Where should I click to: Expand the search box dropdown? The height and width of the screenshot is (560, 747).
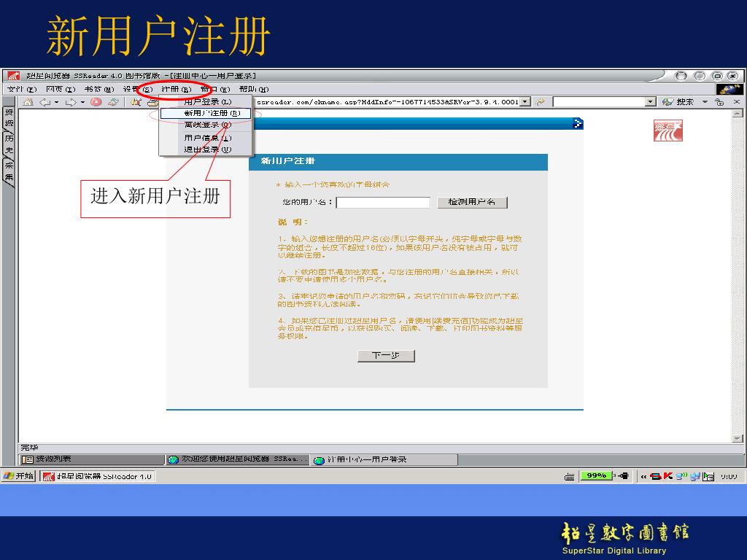click(651, 102)
